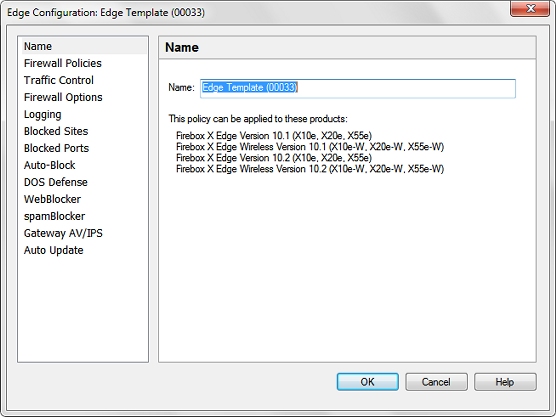Click 'Firebox X Edge Version 10.1 (X10e, X20e, X55e)'
556x417 pixels.
click(274, 136)
